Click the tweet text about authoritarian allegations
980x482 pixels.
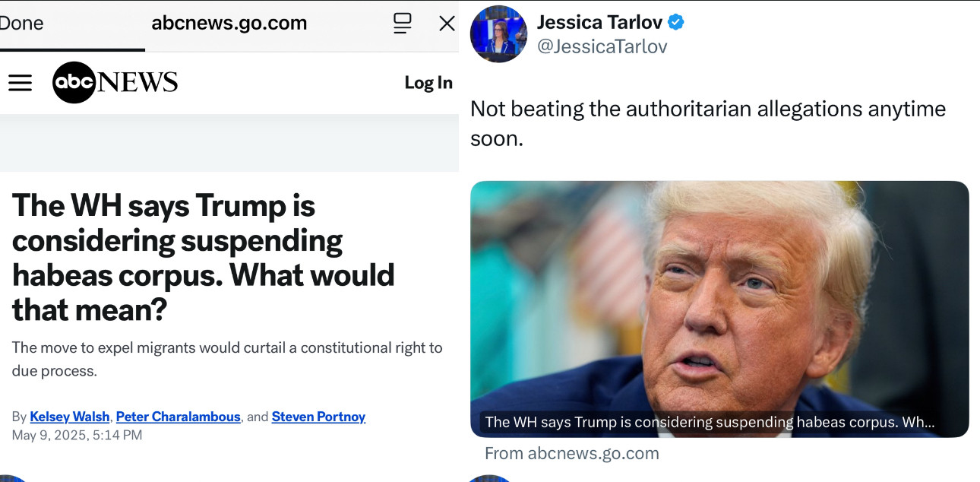[708, 123]
